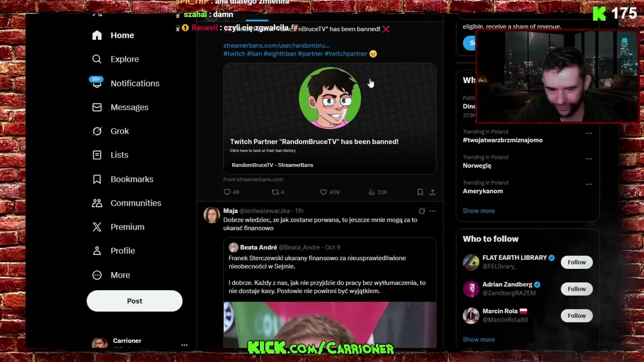This screenshot has width=644, height=362.
Task: Open Notifications bell icon
Action: click(x=97, y=83)
